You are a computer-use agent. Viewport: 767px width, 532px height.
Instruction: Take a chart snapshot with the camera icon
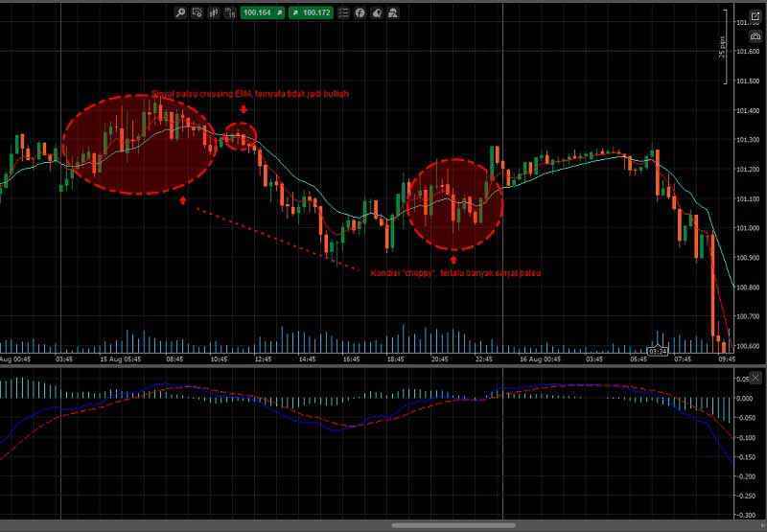coord(755,35)
